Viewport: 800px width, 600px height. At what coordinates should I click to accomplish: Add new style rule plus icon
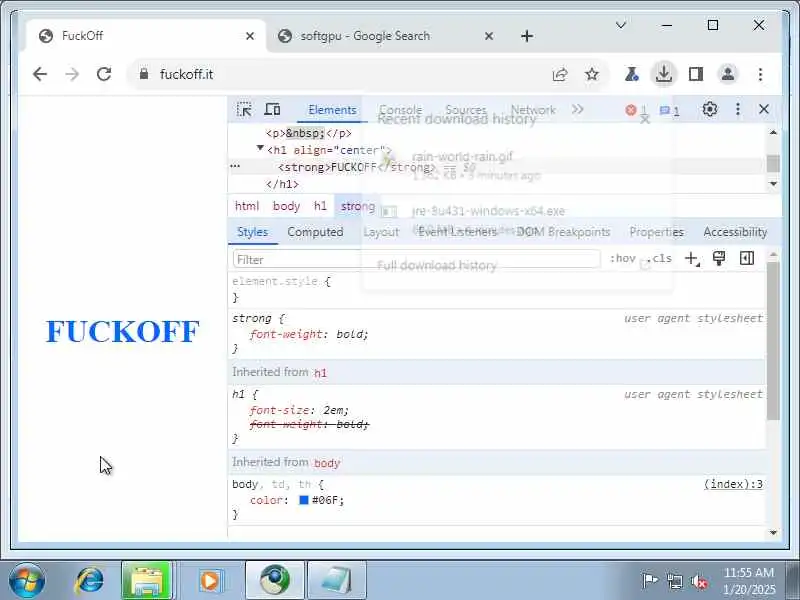[x=692, y=259]
